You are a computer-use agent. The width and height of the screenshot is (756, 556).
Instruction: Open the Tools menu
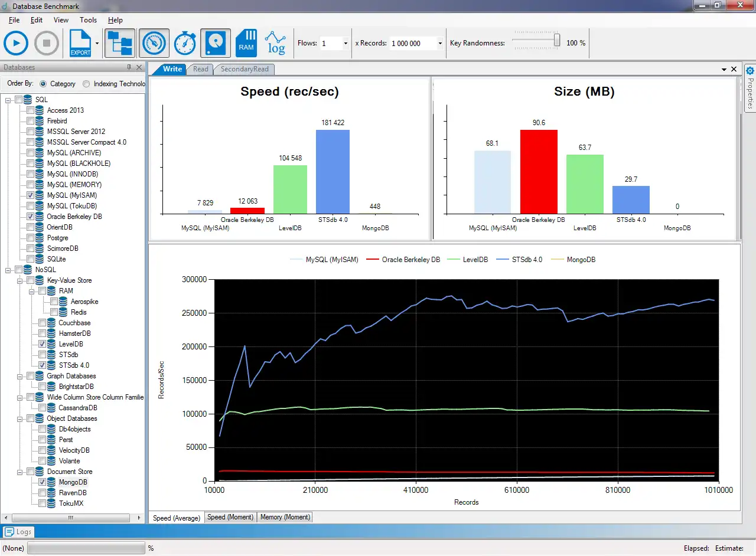point(88,20)
